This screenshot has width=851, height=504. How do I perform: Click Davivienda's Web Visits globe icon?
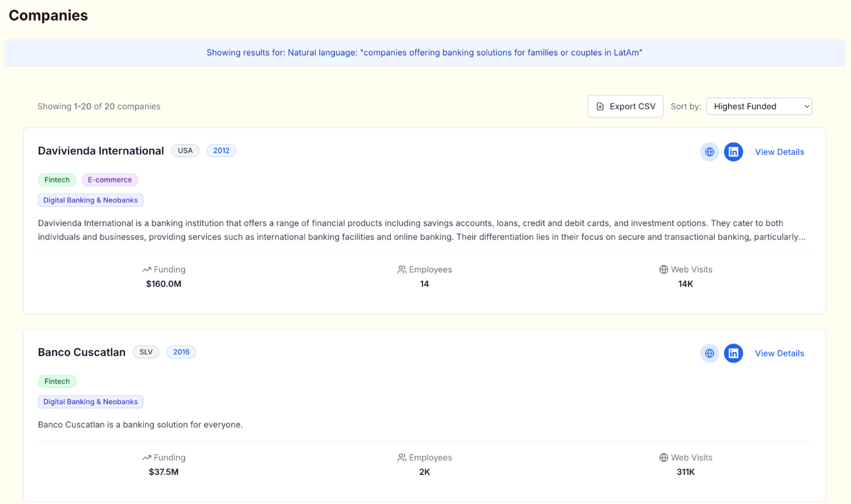[x=664, y=270]
